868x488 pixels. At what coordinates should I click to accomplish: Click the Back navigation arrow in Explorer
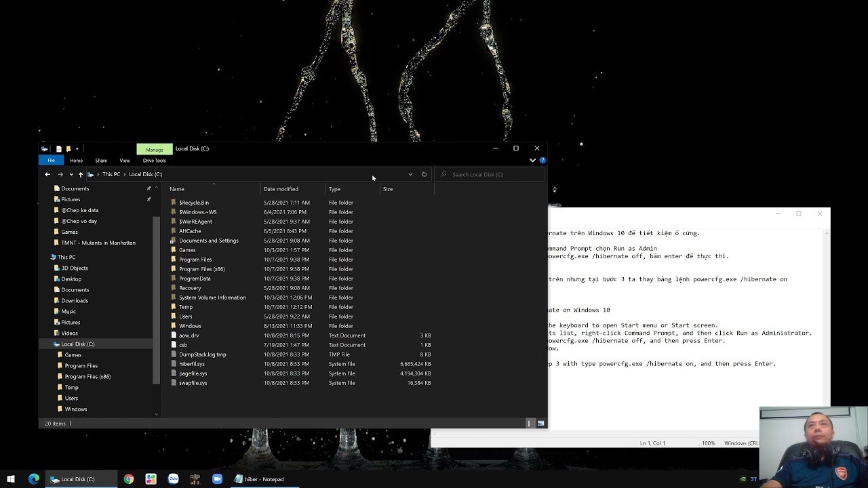pyautogui.click(x=47, y=174)
